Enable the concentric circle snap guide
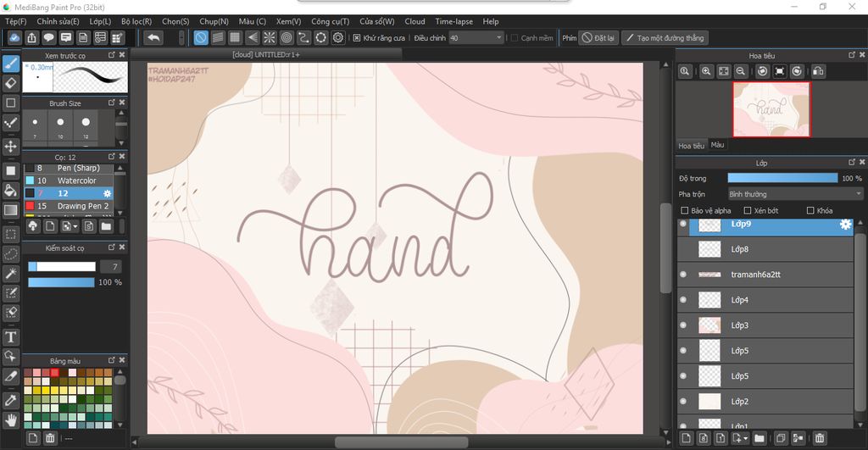This screenshot has height=450, width=868. [287, 37]
